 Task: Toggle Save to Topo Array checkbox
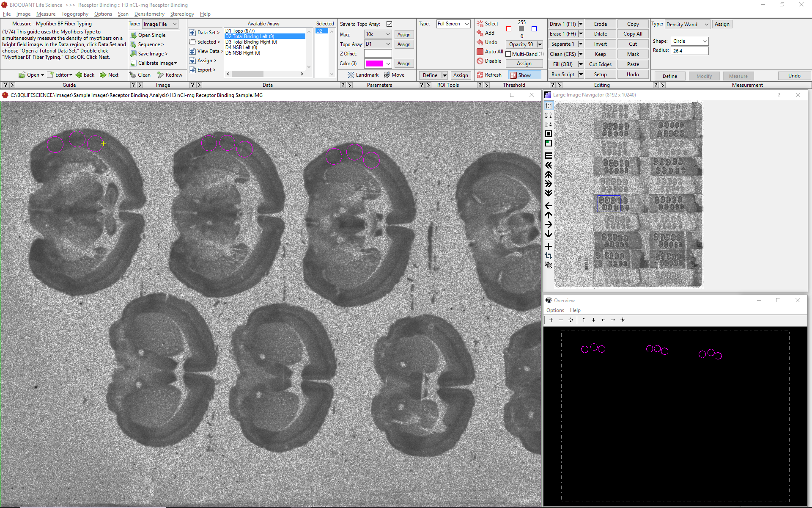389,24
